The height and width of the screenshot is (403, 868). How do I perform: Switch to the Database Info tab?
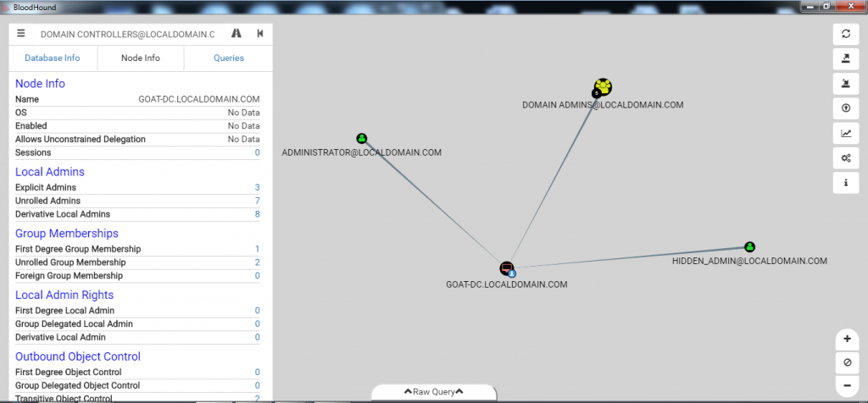pos(53,58)
